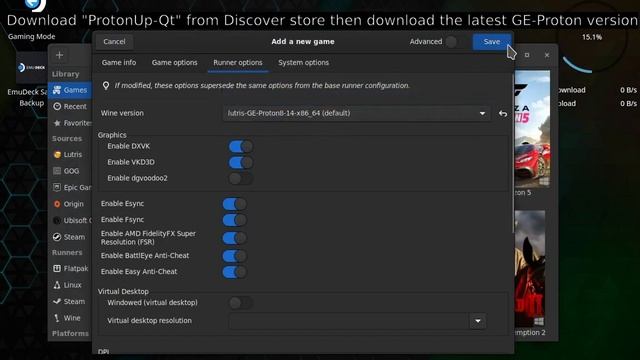Click the 15.1% widget readout

click(x=592, y=37)
